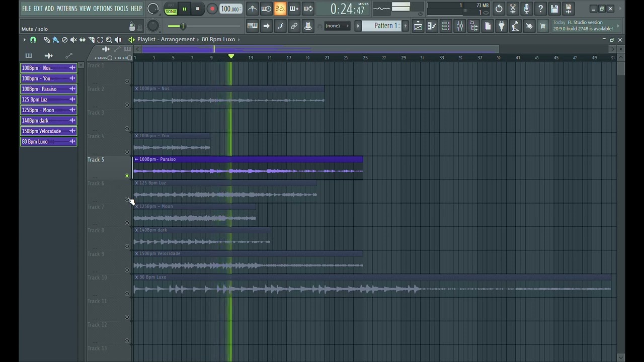Viewport: 644px width, 362px height.
Task: Open the VIEW menu
Action: (x=85, y=9)
